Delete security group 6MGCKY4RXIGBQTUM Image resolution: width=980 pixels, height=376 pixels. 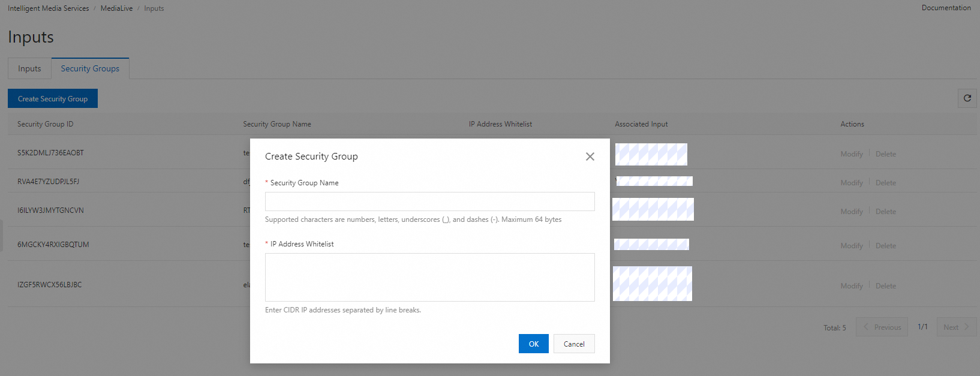tap(885, 246)
